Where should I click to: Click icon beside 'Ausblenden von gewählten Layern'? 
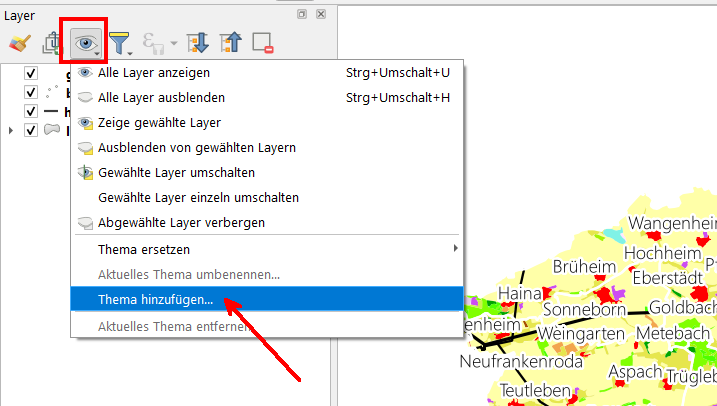[x=85, y=148]
